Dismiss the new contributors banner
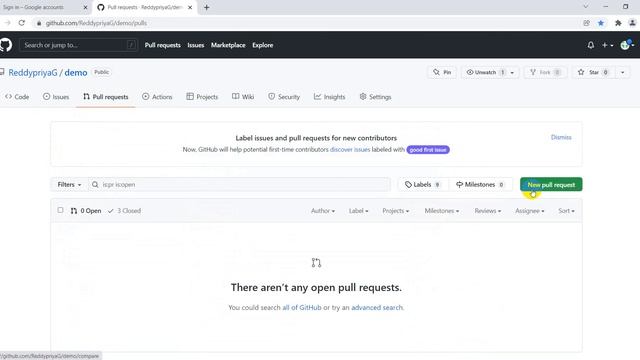This screenshot has width=640, height=360. 561,138
